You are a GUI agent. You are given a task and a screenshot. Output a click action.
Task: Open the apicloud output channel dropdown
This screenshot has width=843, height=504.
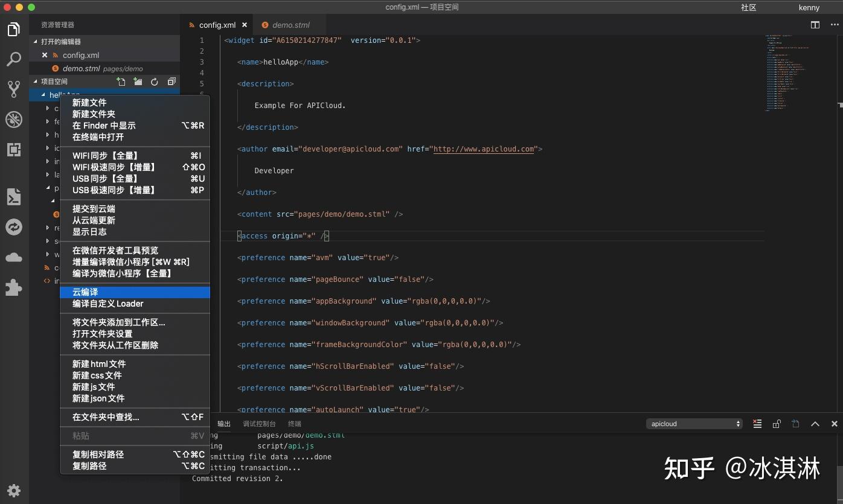point(694,424)
